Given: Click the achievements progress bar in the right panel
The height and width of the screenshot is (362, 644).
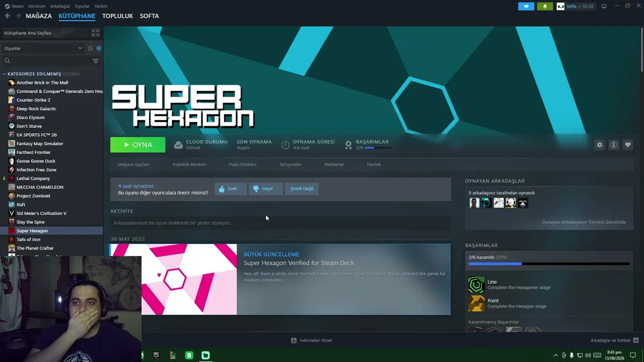Looking at the screenshot, I should (549, 263).
